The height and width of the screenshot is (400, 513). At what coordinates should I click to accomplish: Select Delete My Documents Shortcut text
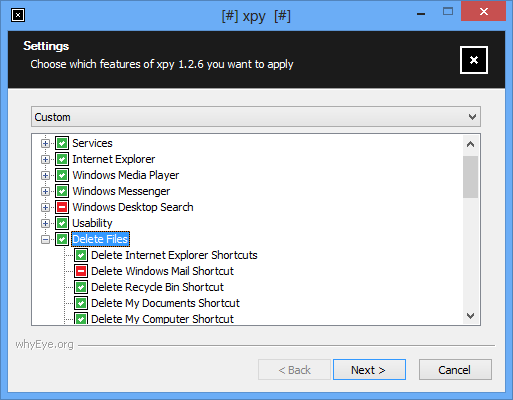[x=165, y=303]
